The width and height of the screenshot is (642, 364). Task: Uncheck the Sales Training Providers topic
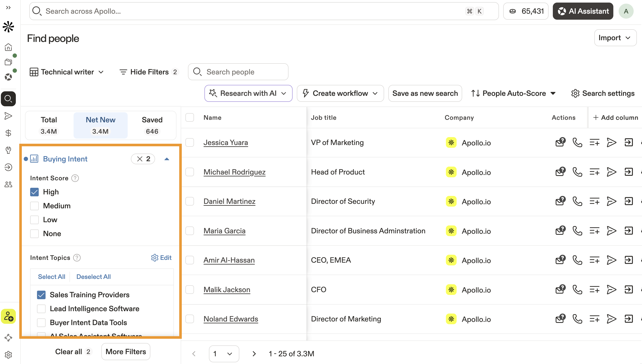tap(41, 295)
